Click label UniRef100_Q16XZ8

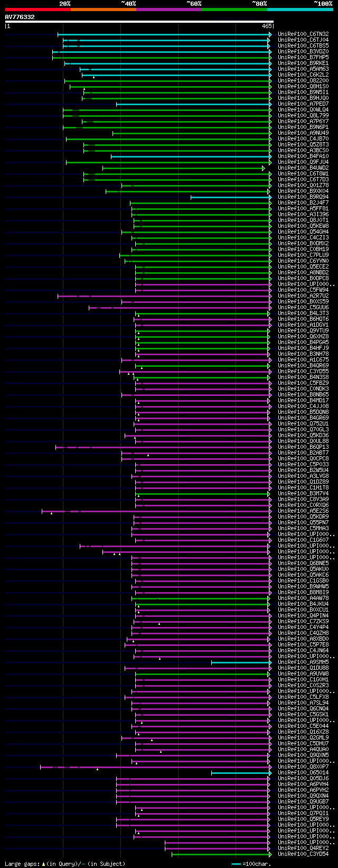[303, 732]
